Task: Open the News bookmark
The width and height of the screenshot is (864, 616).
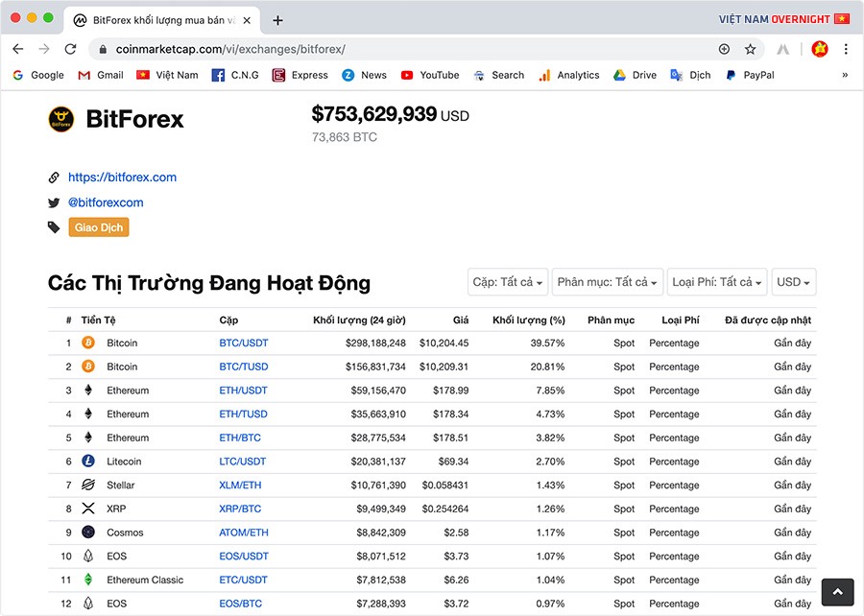Action: click(x=364, y=75)
